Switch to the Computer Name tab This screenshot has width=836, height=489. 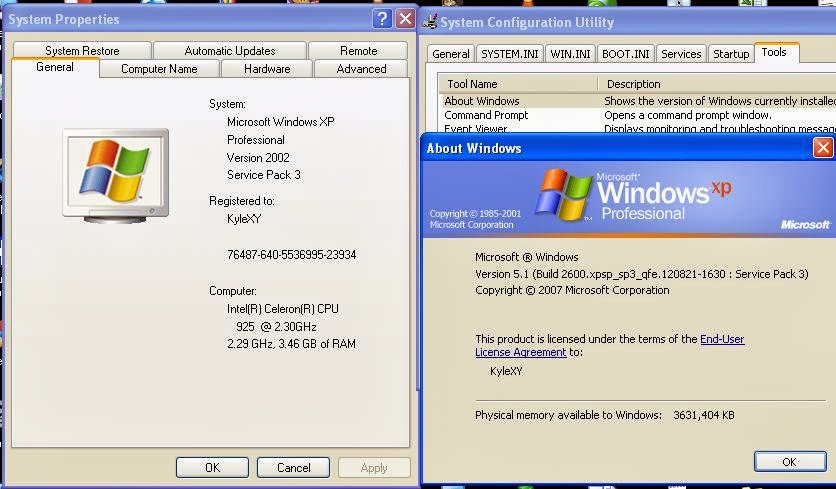pos(159,69)
